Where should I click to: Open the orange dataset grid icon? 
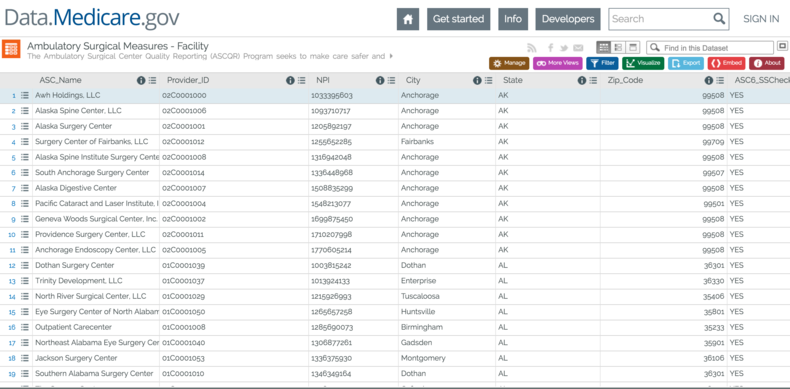coord(11,49)
